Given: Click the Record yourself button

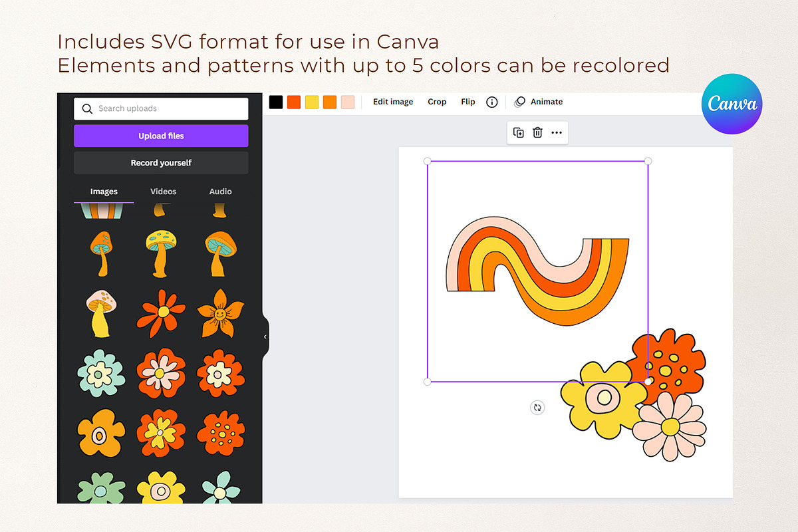Looking at the screenshot, I should [x=161, y=163].
